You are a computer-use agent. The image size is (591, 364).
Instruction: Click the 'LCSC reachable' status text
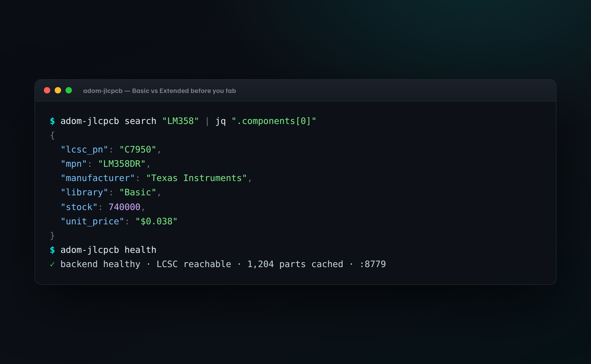pyautogui.click(x=194, y=264)
